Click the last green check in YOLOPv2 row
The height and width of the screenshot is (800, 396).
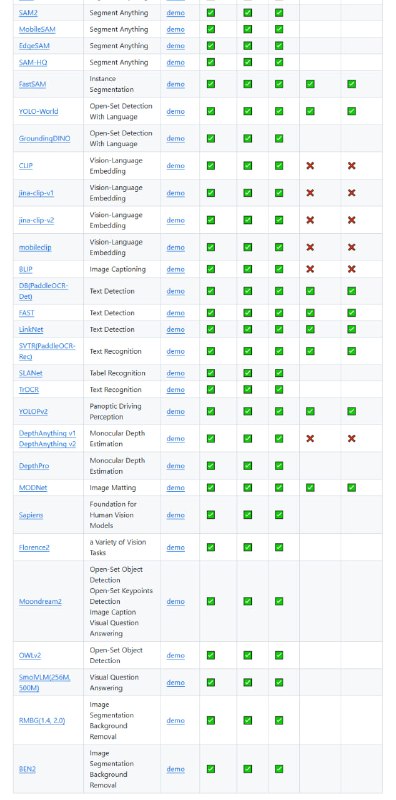pyautogui.click(x=351, y=411)
